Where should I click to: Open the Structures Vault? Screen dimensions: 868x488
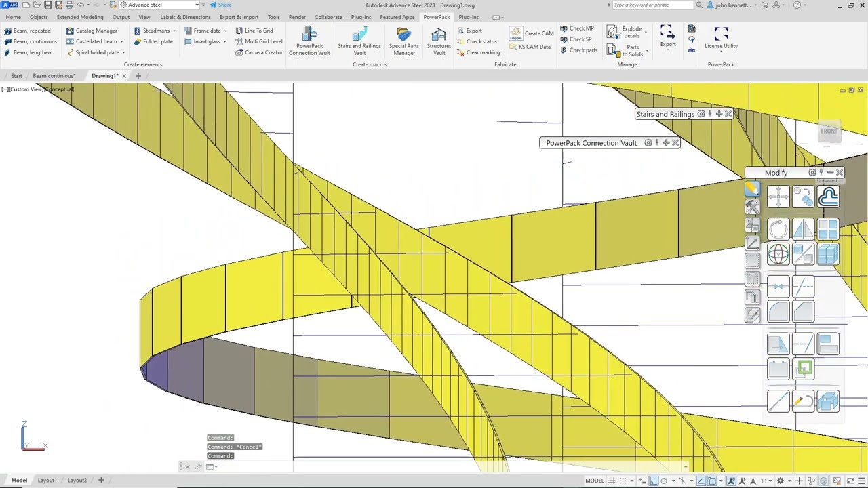[439, 41]
